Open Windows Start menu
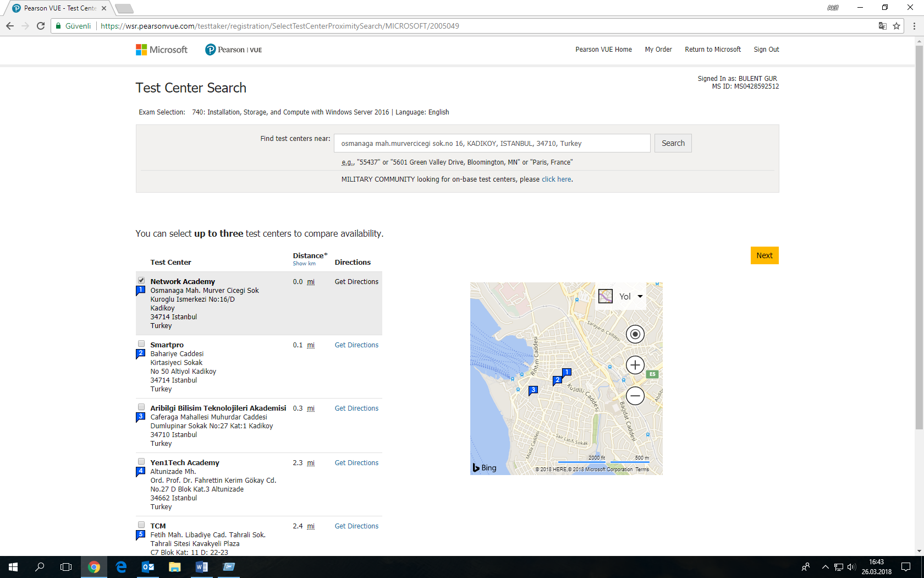924x578 pixels. [13, 567]
